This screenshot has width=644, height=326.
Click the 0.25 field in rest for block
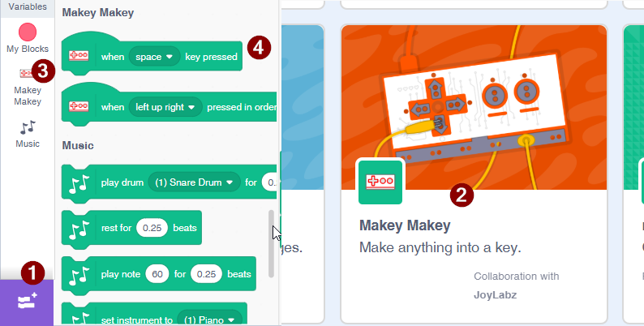(152, 228)
